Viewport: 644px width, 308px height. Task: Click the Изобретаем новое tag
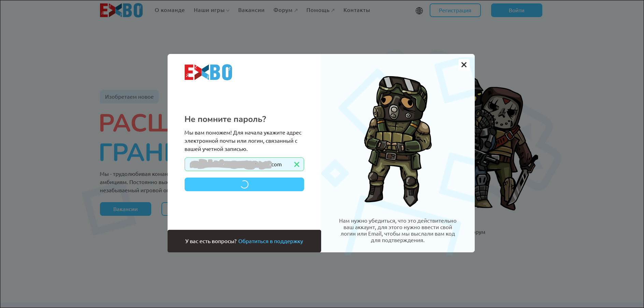click(x=129, y=97)
